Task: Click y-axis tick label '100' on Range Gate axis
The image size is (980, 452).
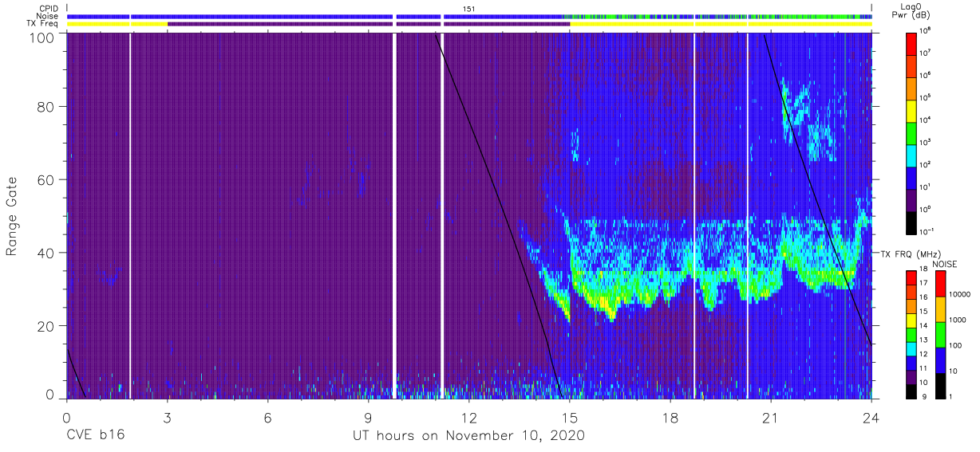Action: click(41, 37)
